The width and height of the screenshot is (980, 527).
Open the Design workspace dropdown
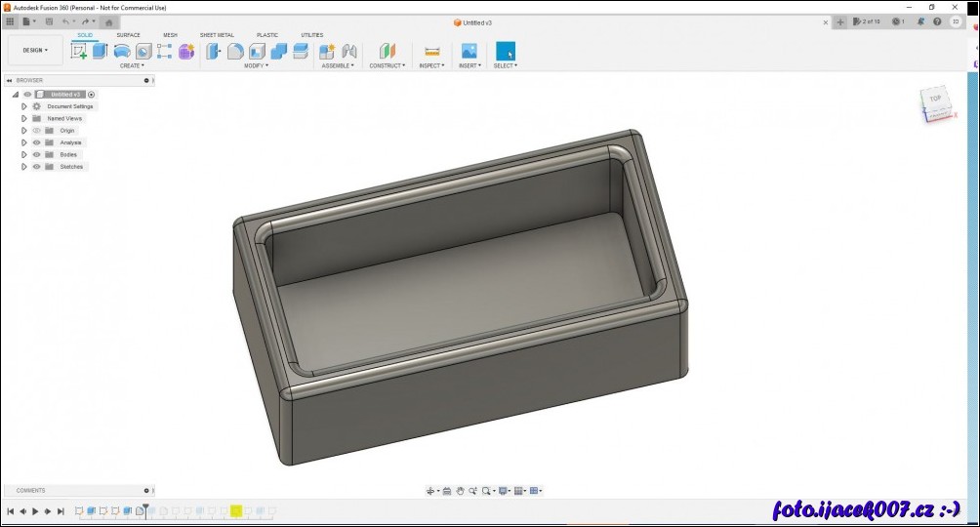35,50
